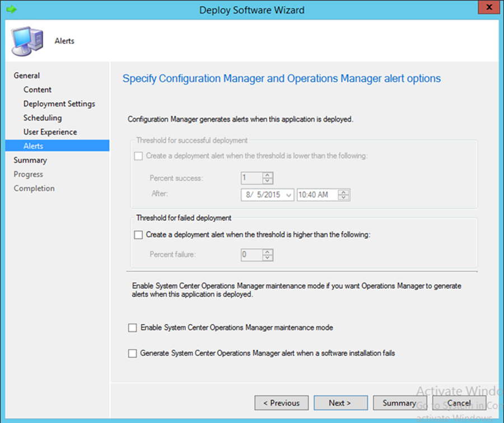504x423 pixels.
Task: Proceed with the Next button
Action: [340, 403]
